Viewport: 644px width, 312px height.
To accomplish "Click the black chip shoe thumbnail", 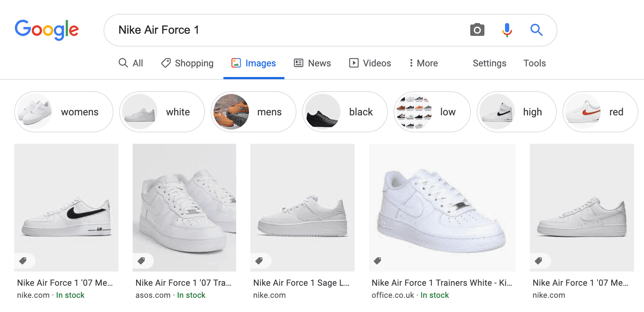I will tap(322, 112).
